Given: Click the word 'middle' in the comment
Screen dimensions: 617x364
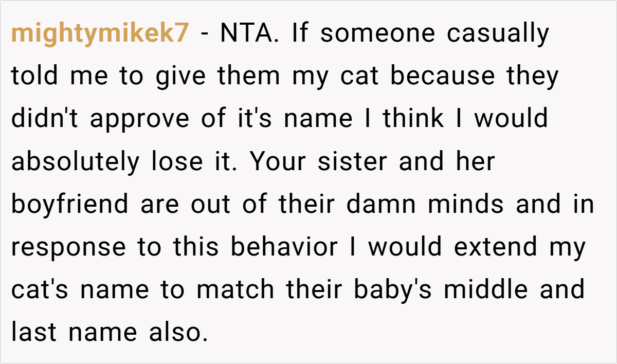Looking at the screenshot, I should pos(486,290).
